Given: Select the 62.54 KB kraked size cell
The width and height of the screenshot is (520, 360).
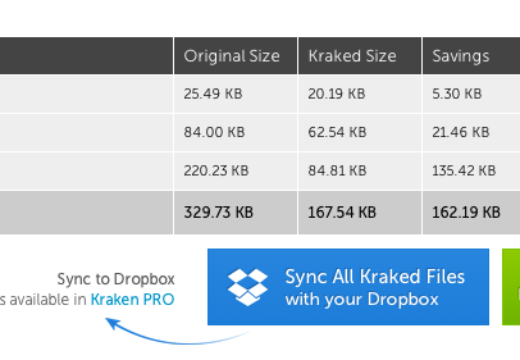Looking at the screenshot, I should coord(360,132).
